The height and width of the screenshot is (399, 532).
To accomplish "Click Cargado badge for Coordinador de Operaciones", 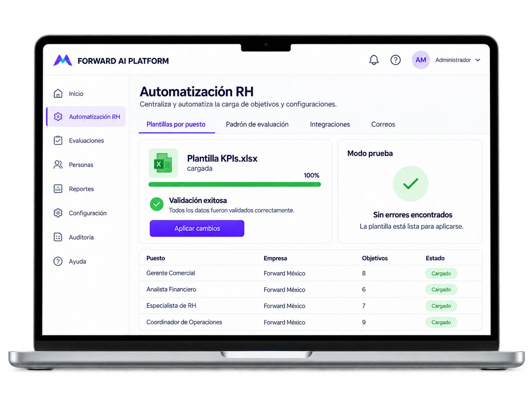I will 441,322.
